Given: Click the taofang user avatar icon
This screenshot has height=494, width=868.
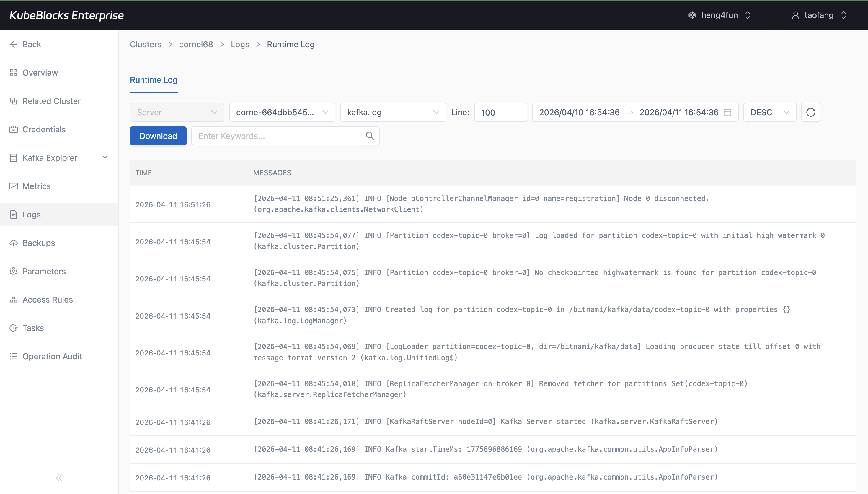Looking at the screenshot, I should pyautogui.click(x=795, y=15).
